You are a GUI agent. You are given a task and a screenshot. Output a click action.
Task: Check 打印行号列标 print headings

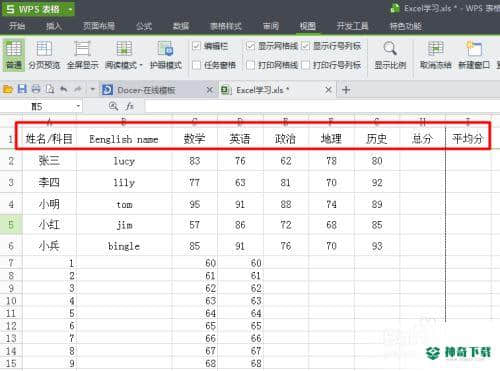[x=305, y=65]
